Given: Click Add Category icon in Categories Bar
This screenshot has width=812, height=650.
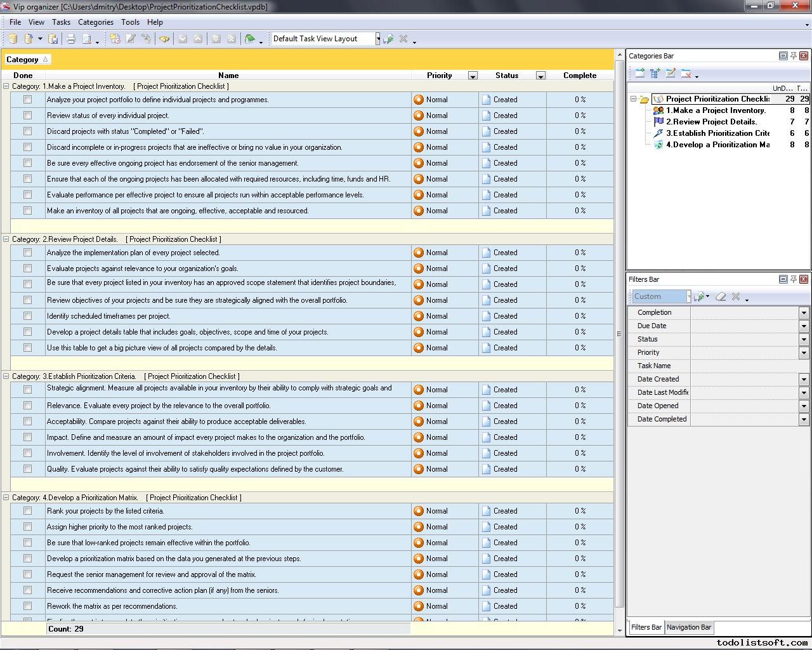Looking at the screenshot, I should [639, 74].
